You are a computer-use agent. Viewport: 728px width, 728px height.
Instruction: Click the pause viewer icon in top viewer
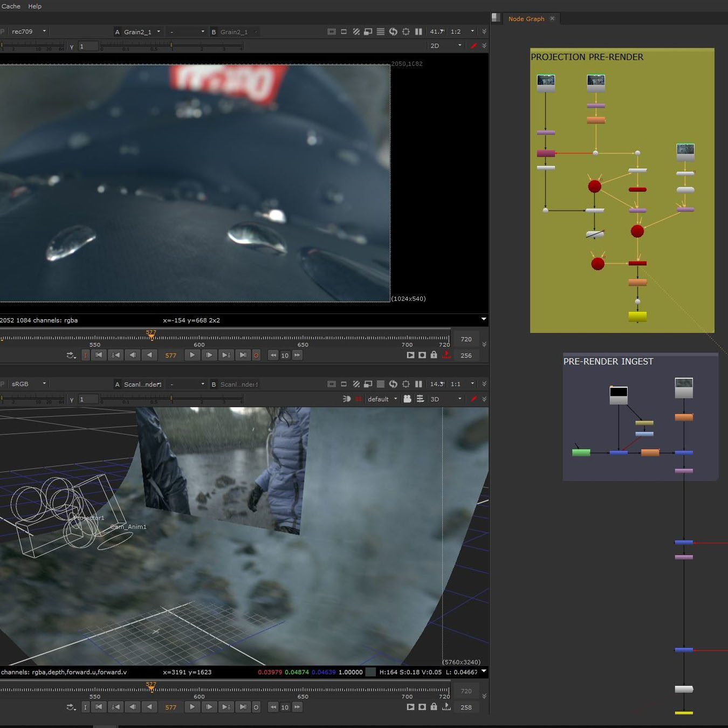coord(418,32)
